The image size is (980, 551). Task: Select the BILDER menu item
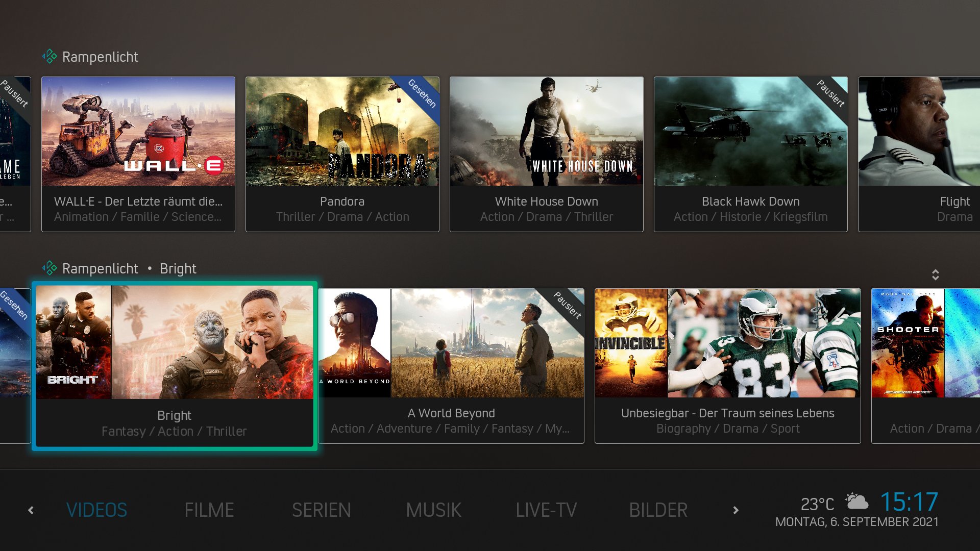[658, 510]
